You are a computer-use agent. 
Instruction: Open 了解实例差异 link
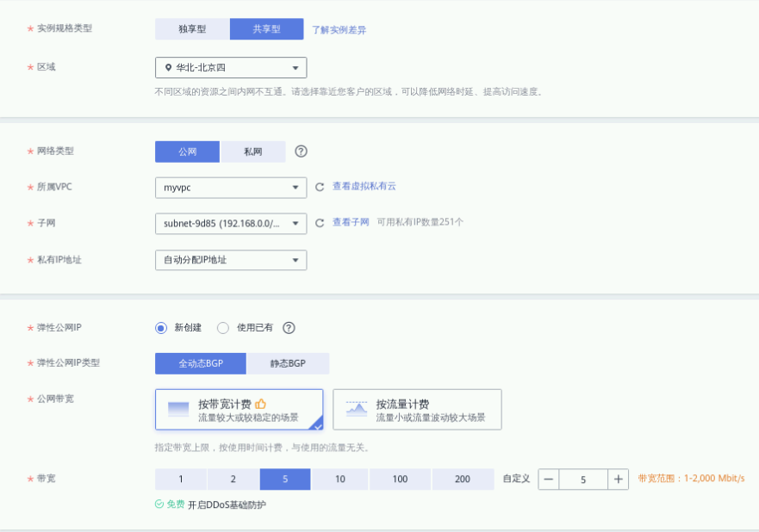click(x=339, y=30)
